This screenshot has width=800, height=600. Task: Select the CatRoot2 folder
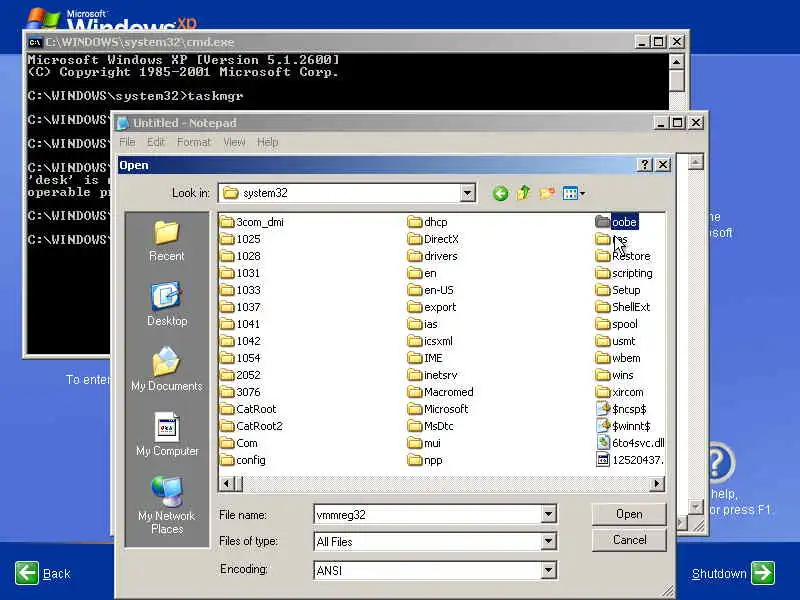click(x=252, y=426)
